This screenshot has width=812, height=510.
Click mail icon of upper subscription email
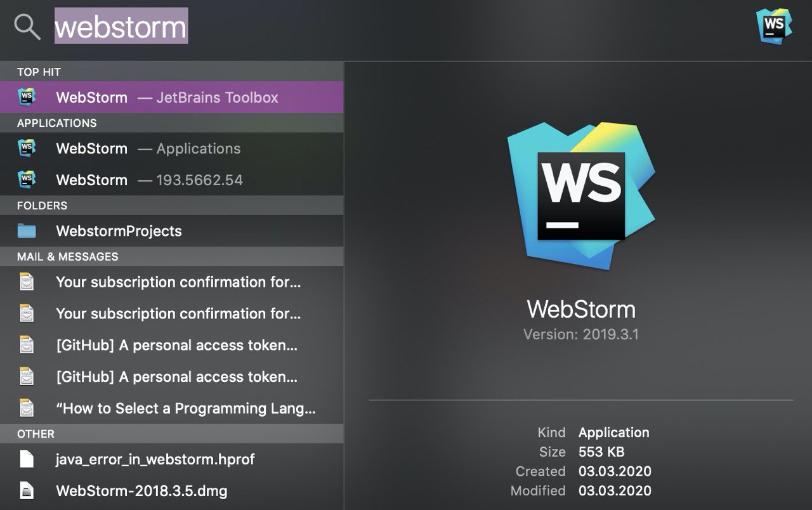click(x=27, y=282)
